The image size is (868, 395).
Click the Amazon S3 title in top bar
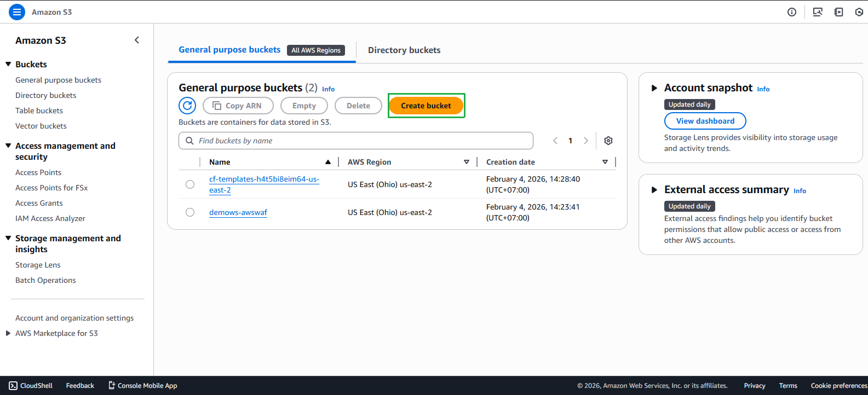[x=51, y=12]
